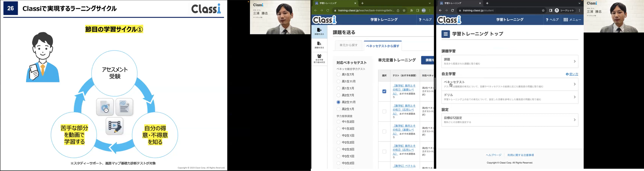Select the 高2生1月 radio option
644x171 pixels.
(x=338, y=109)
